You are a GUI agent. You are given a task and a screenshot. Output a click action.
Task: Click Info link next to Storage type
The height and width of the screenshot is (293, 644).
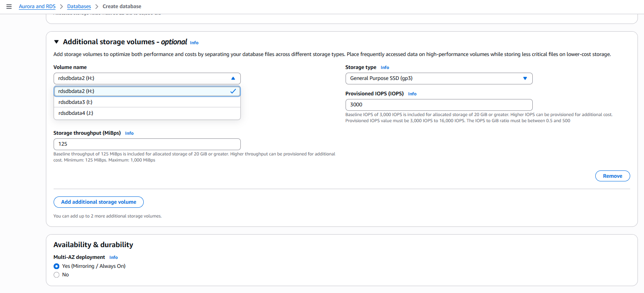click(385, 68)
